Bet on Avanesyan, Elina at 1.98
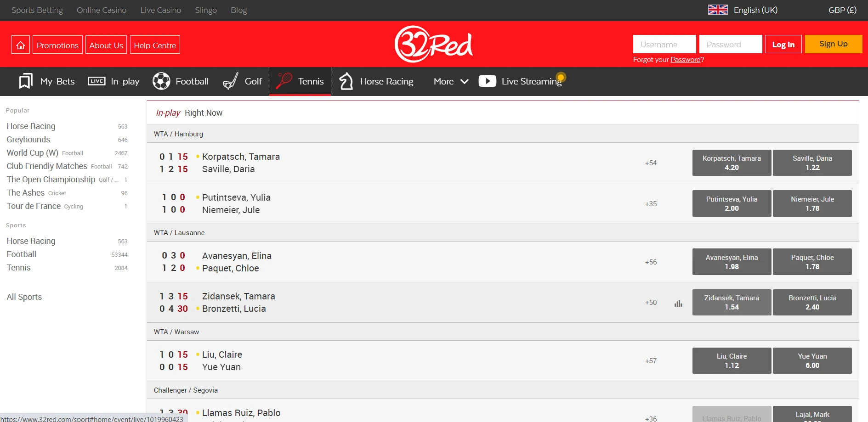The width and height of the screenshot is (868, 422). pyautogui.click(x=732, y=262)
